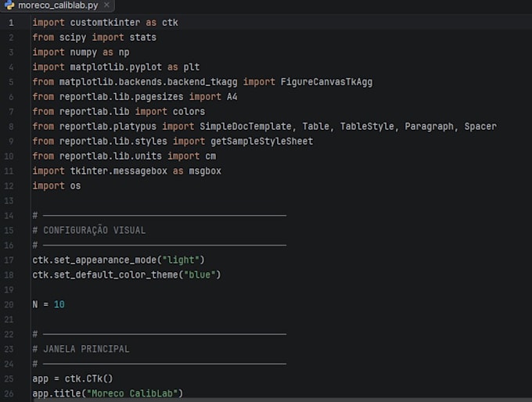Click 'Paragraph' on line 8
This screenshot has width=532, height=402.
click(x=429, y=127)
